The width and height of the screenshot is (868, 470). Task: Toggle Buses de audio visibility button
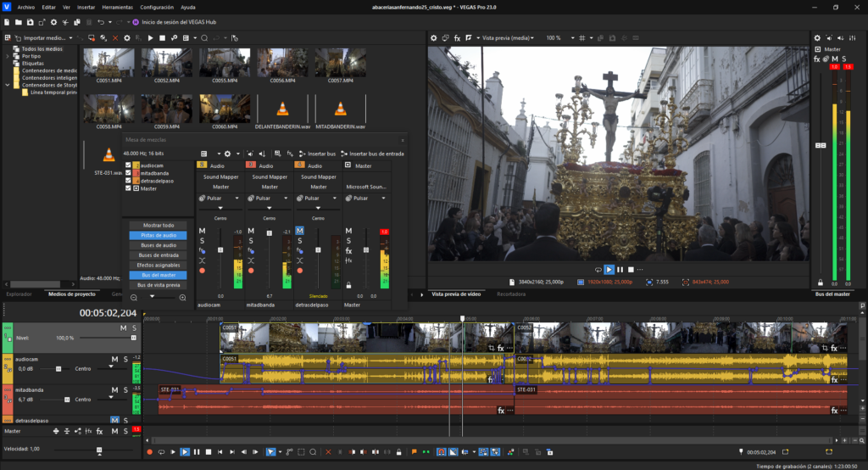coord(159,245)
